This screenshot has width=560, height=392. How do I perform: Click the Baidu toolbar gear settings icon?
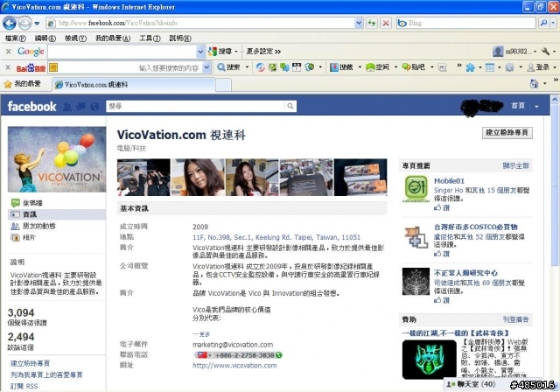(509, 67)
